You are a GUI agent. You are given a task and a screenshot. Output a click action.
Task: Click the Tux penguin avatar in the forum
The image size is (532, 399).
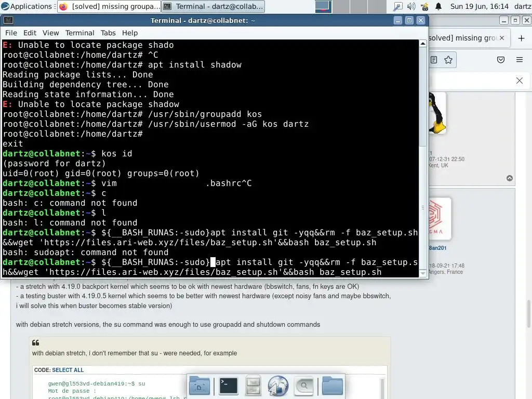(x=437, y=113)
